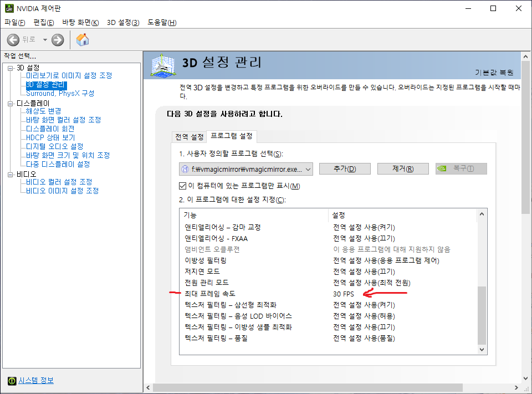The height and width of the screenshot is (394, 532).
Task: Click horizontal scrollbar right arrow
Action: click(516, 387)
